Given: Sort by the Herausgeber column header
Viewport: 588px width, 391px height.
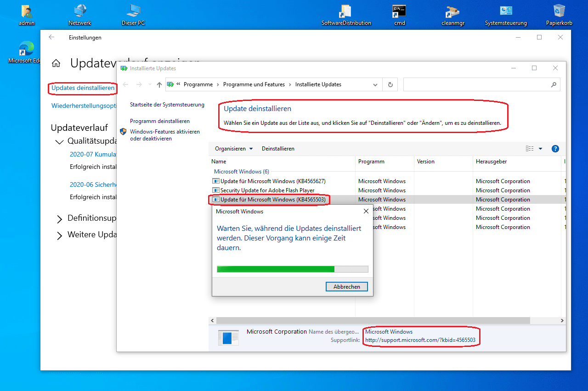Looking at the screenshot, I should (x=517, y=162).
